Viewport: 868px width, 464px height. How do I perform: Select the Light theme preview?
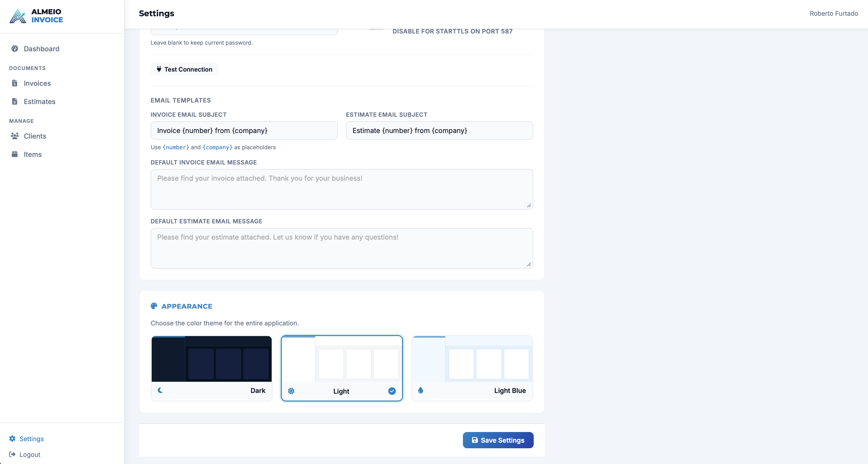click(342, 368)
